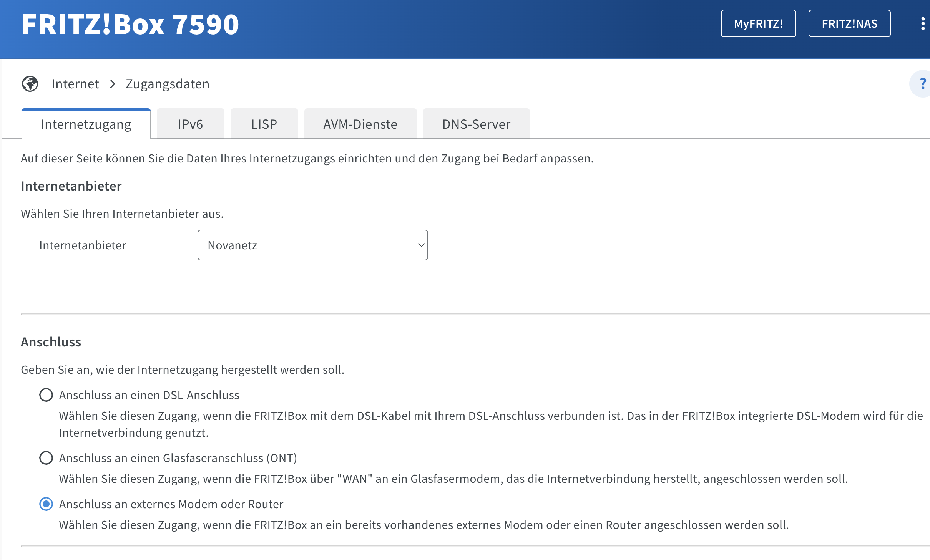Open the three-dot options menu

[x=923, y=24]
